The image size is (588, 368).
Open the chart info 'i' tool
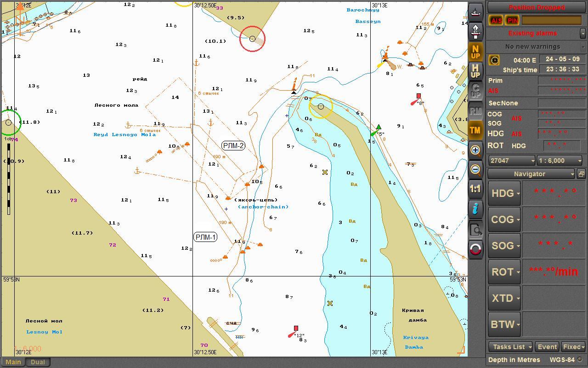(x=475, y=209)
